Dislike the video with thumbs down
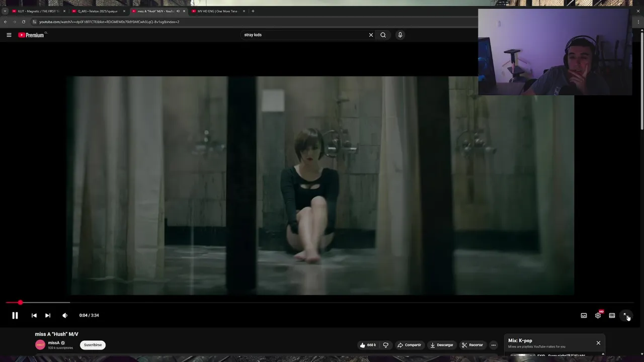 pyautogui.click(x=386, y=345)
